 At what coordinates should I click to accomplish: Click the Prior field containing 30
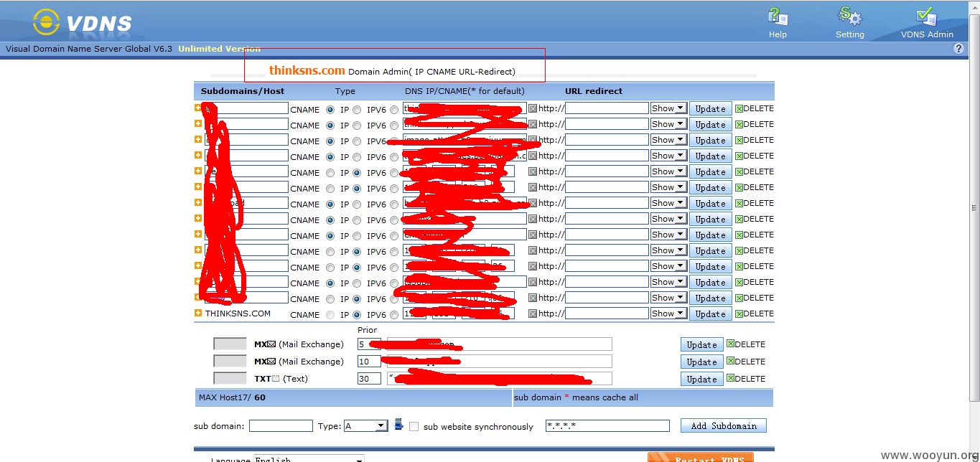tap(369, 379)
